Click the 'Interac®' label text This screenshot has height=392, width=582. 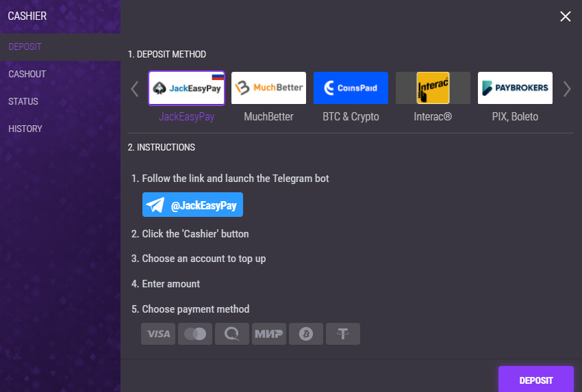point(433,117)
